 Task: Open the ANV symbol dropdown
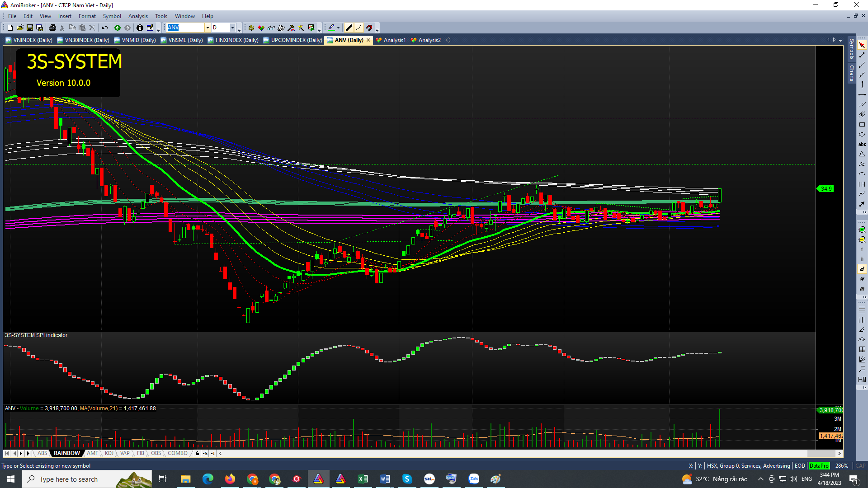tap(208, 28)
